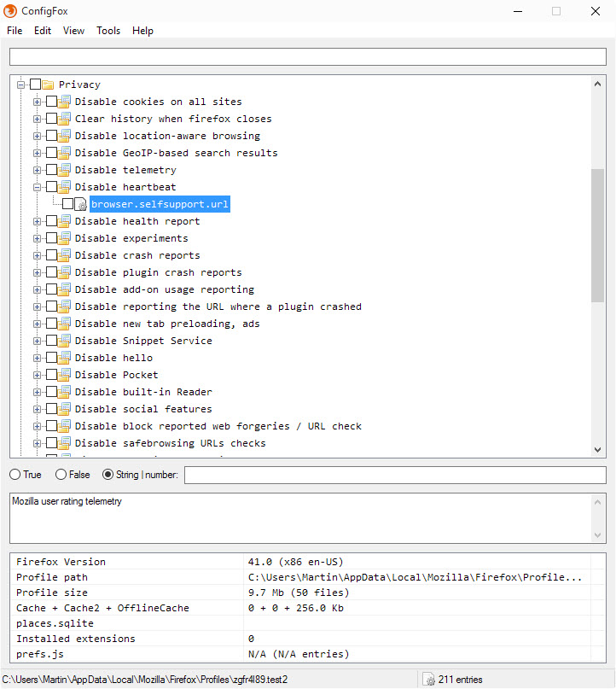Select the String | number radio button
Image resolution: width=616 pixels, height=689 pixels.
(x=108, y=475)
